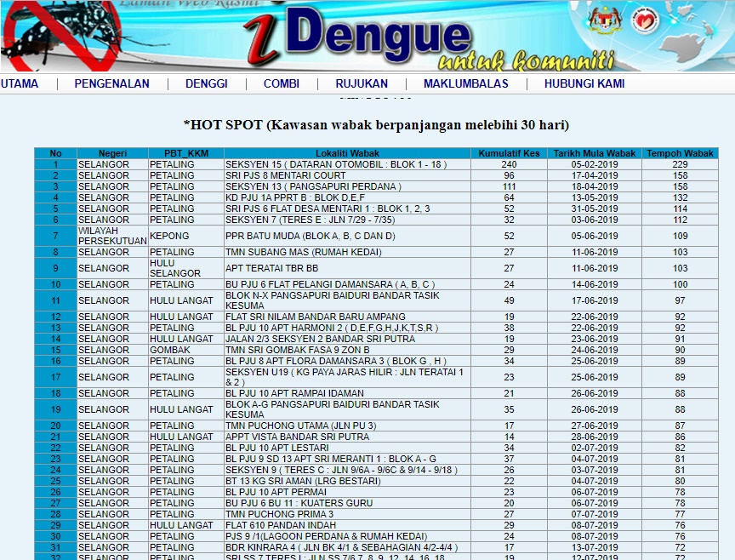Select the 'KEPONG' district cell
Screen dimensions: 735x560
(186, 236)
